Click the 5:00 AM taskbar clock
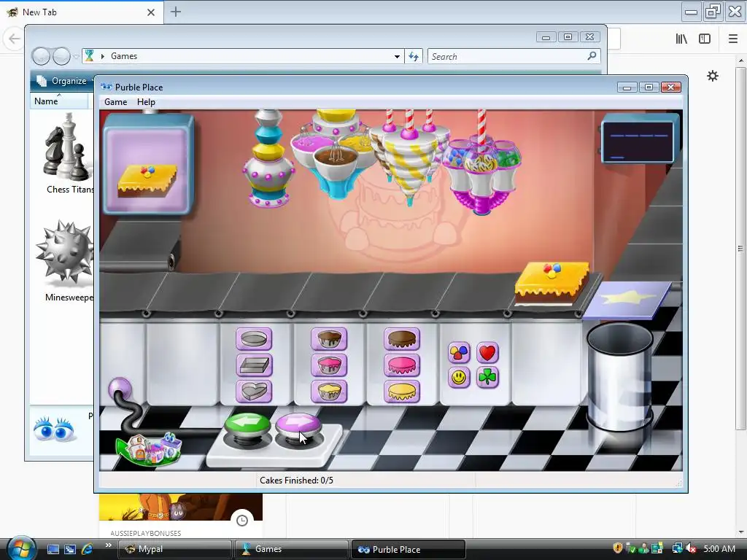The height and width of the screenshot is (560, 747). coord(719,549)
